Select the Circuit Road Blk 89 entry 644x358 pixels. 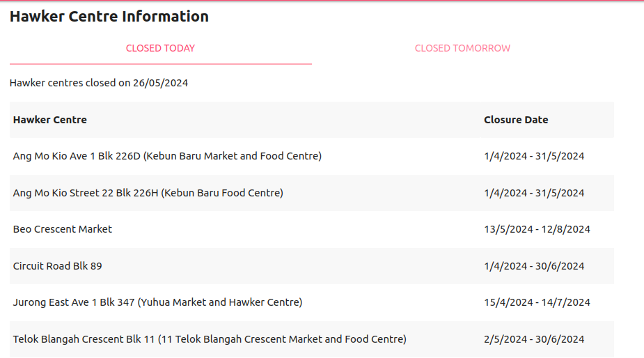(58, 266)
